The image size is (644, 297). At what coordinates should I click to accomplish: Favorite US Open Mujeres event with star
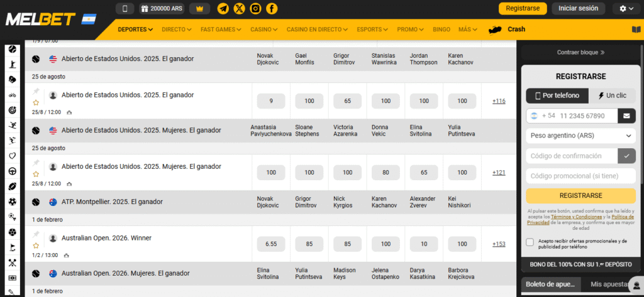tap(36, 174)
